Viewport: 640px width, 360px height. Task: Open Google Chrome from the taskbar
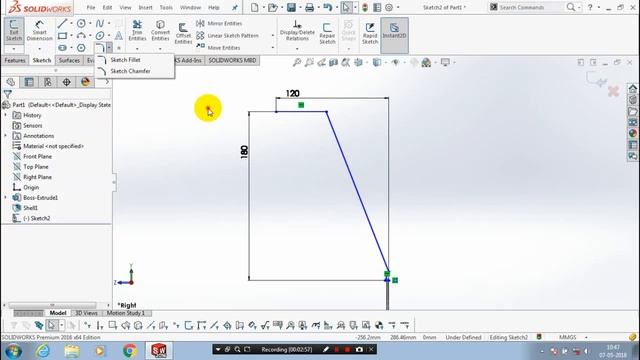click(130, 351)
